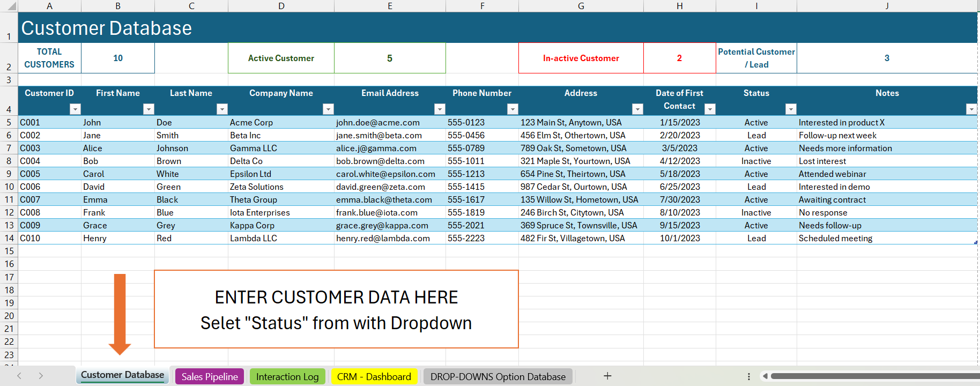Select Henry's Lead status cell
This screenshot has width=980, height=386.
pos(756,238)
